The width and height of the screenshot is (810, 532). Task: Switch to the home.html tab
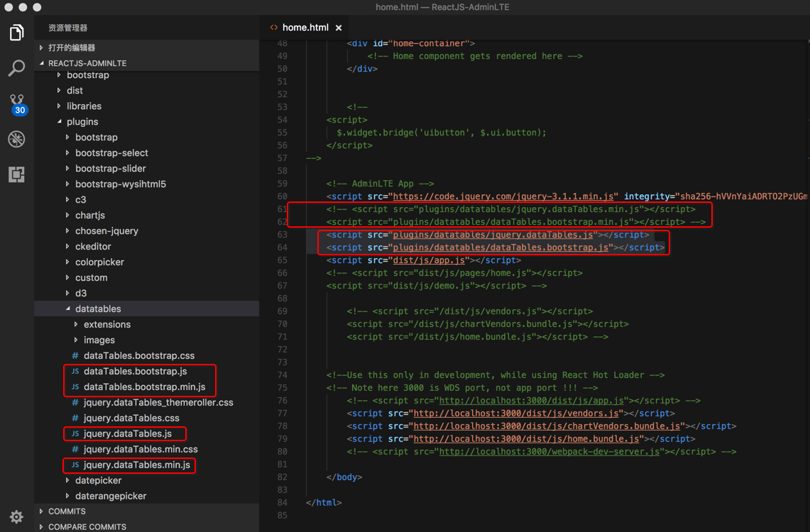305,28
